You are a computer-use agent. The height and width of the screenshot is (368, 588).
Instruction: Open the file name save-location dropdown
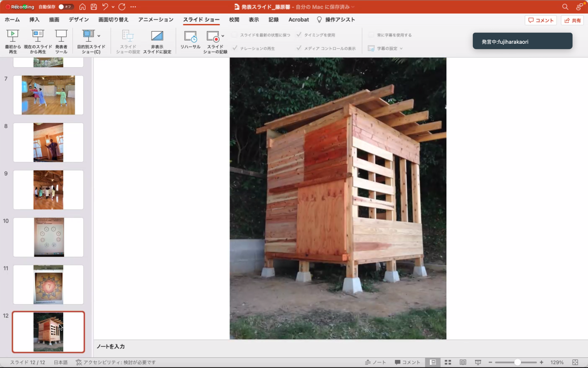(353, 7)
